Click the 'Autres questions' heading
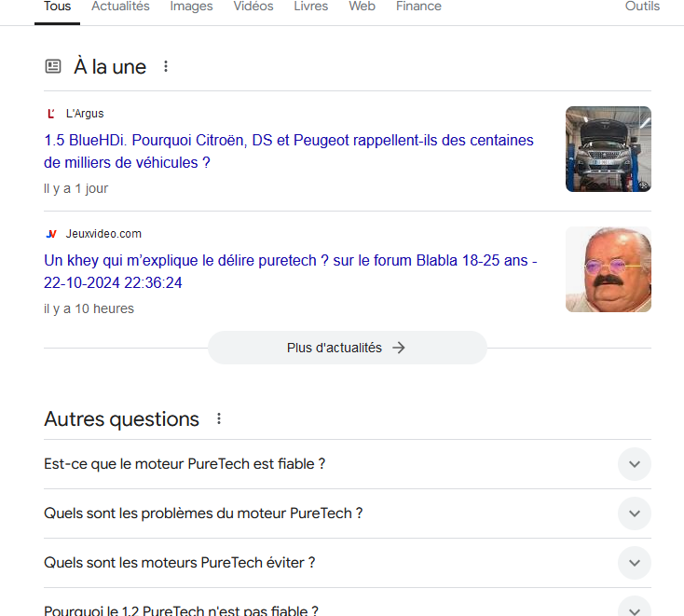Screen dimensions: 684x616 pyautogui.click(x=121, y=418)
